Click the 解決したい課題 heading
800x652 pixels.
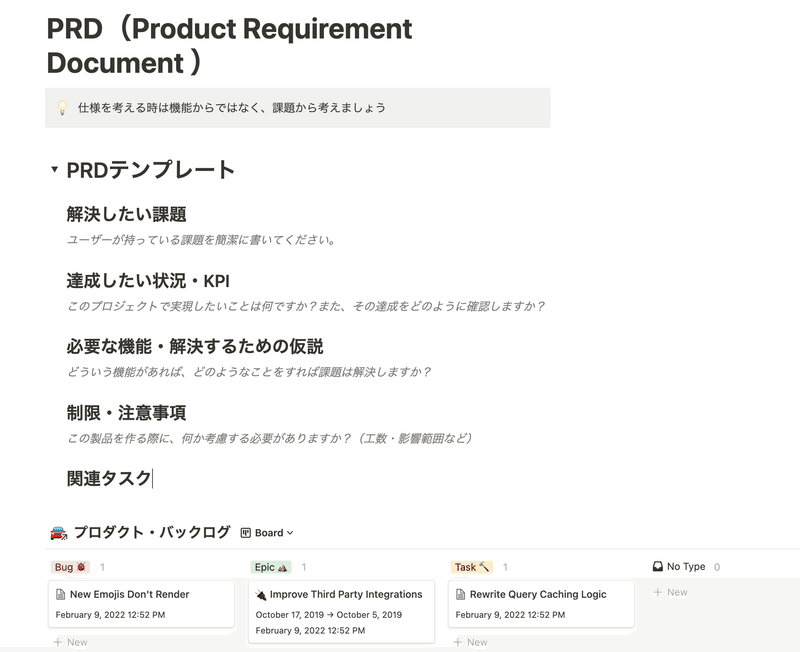[x=126, y=214]
